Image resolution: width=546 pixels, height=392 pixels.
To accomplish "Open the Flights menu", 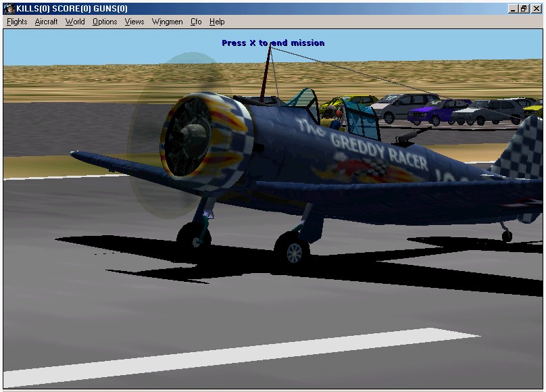I will [17, 22].
